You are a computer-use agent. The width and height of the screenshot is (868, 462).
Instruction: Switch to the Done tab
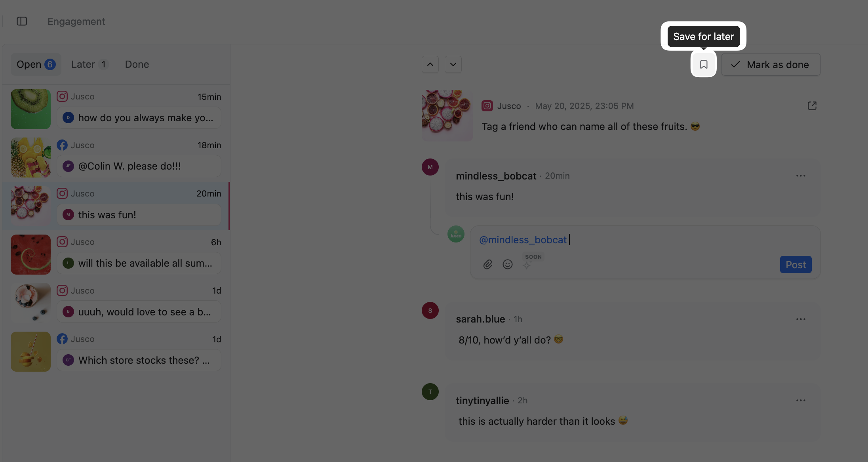137,64
